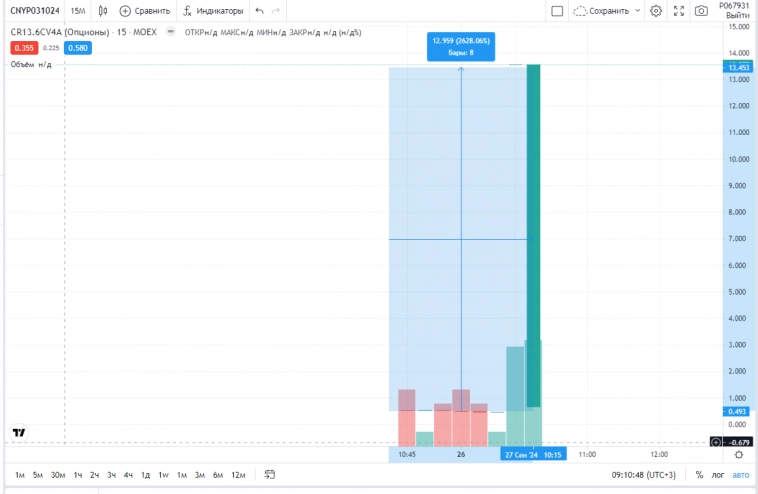
Task: Click the undo arrow in toolbar
Action: point(260,11)
